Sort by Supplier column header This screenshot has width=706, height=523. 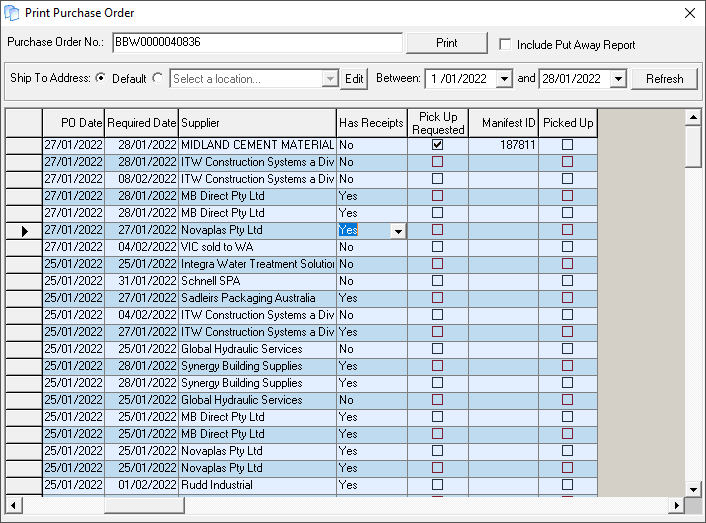coord(258,123)
